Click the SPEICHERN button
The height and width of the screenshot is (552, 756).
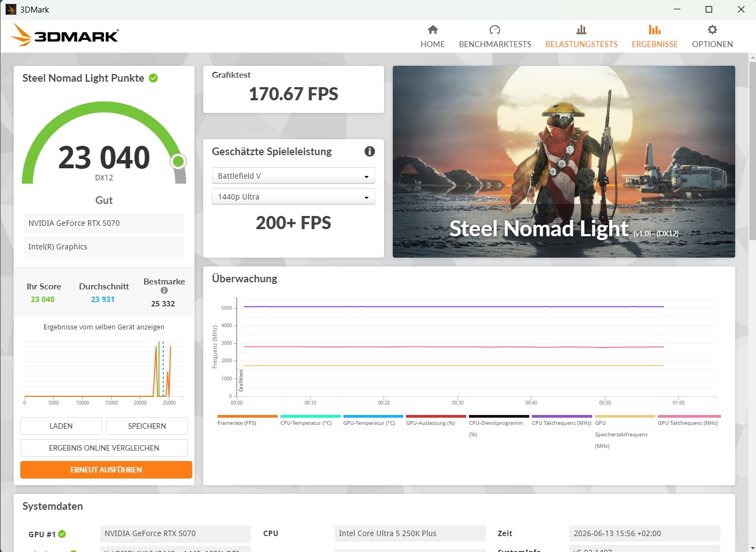click(147, 426)
